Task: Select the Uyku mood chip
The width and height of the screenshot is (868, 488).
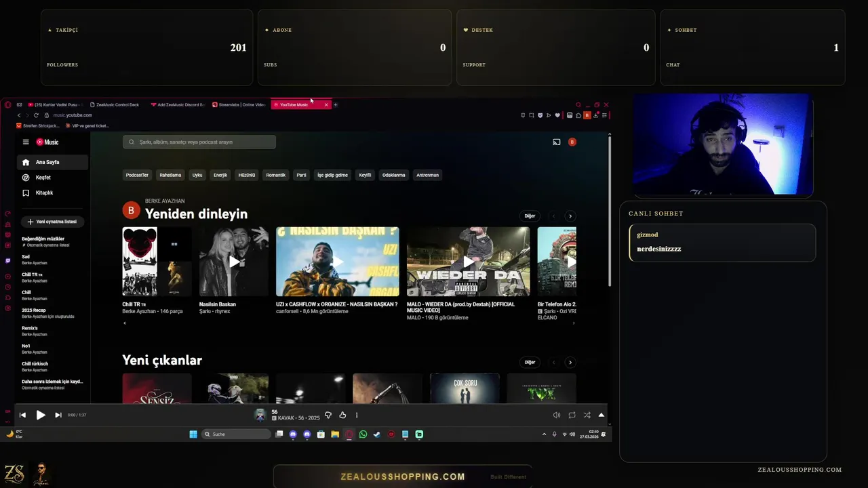Action: [197, 175]
